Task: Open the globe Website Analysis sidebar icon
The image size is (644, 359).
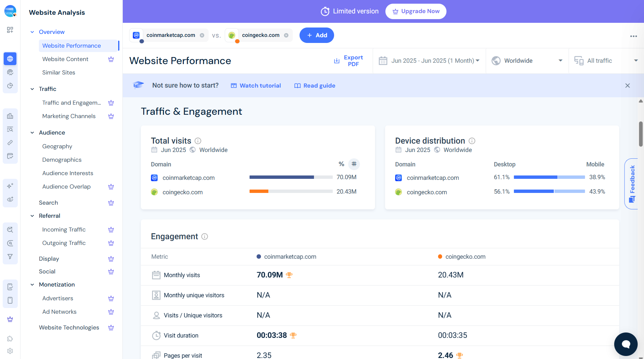Action: pyautogui.click(x=10, y=59)
